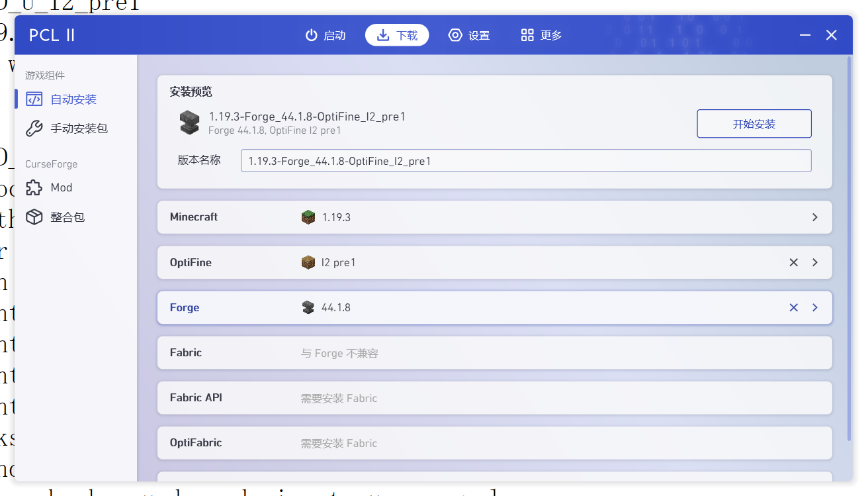Switch to the 下载 download tab
The image size is (868, 496).
click(x=397, y=35)
